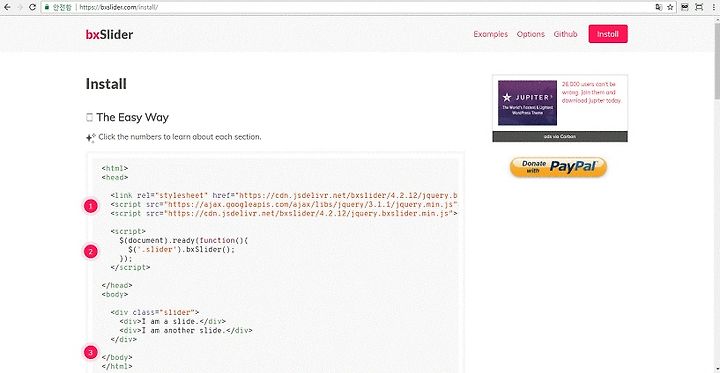Click the first extension icon beside the bookmark star
720x373 pixels.
point(685,7)
